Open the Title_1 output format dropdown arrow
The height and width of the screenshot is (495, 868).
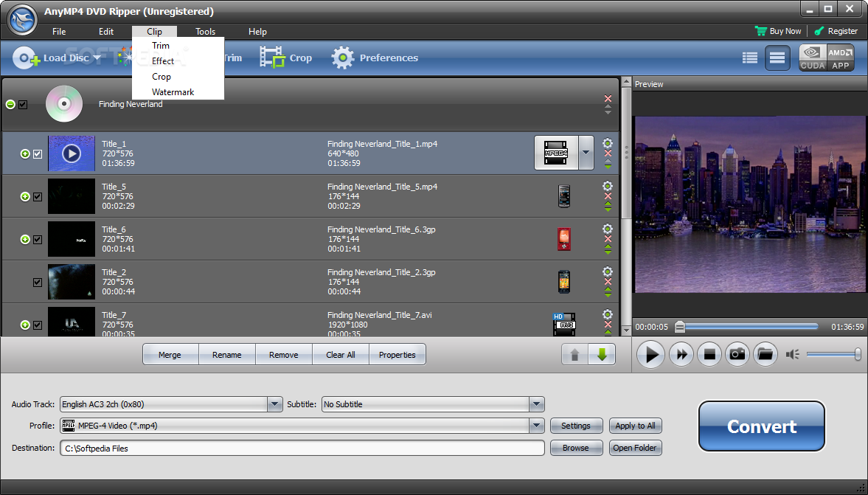pos(586,153)
